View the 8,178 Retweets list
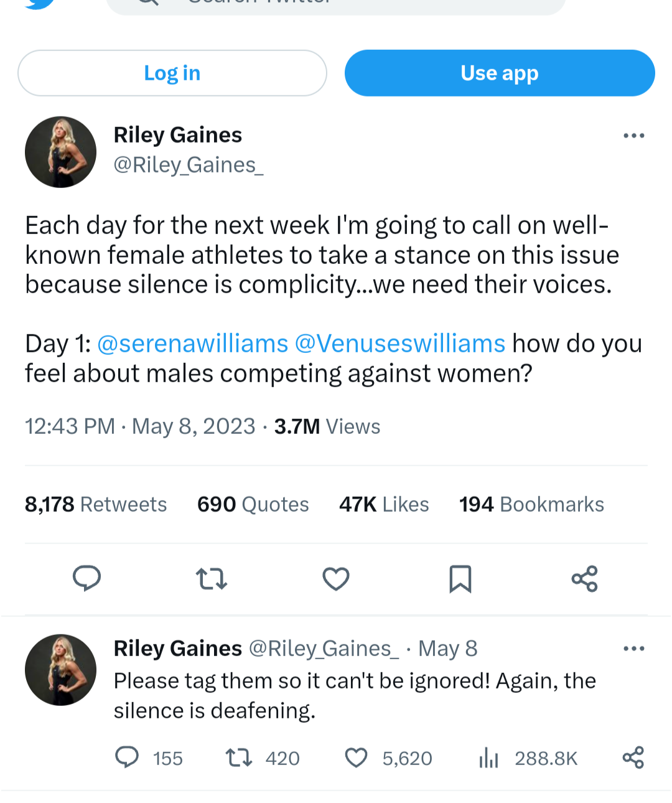This screenshot has height=803, width=672. pyautogui.click(x=96, y=504)
